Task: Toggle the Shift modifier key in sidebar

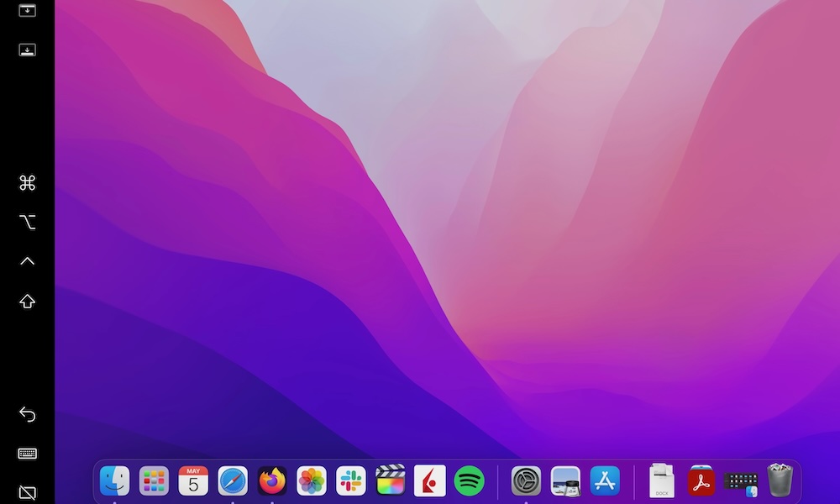Action: pyautogui.click(x=27, y=301)
